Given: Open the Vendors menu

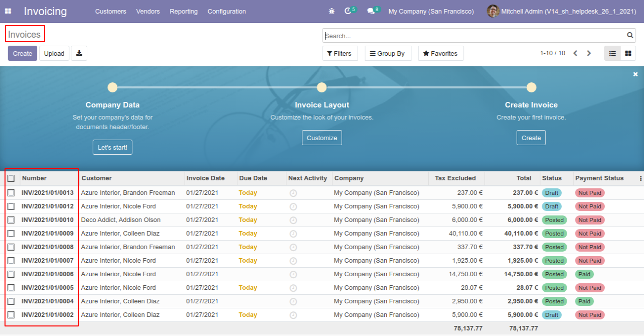Looking at the screenshot, I should coord(148,11).
